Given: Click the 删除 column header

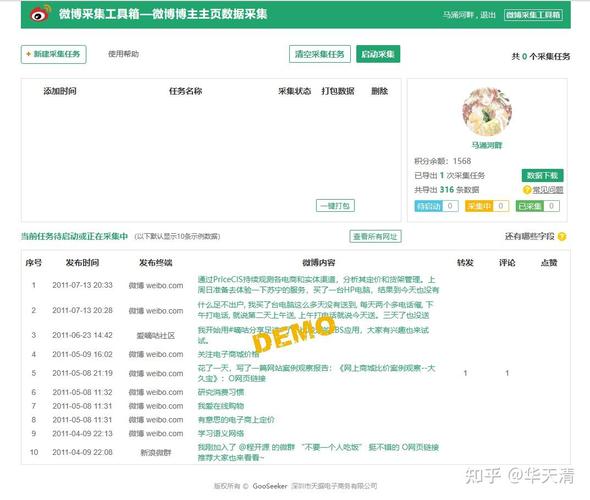Looking at the screenshot, I should 379,91.
